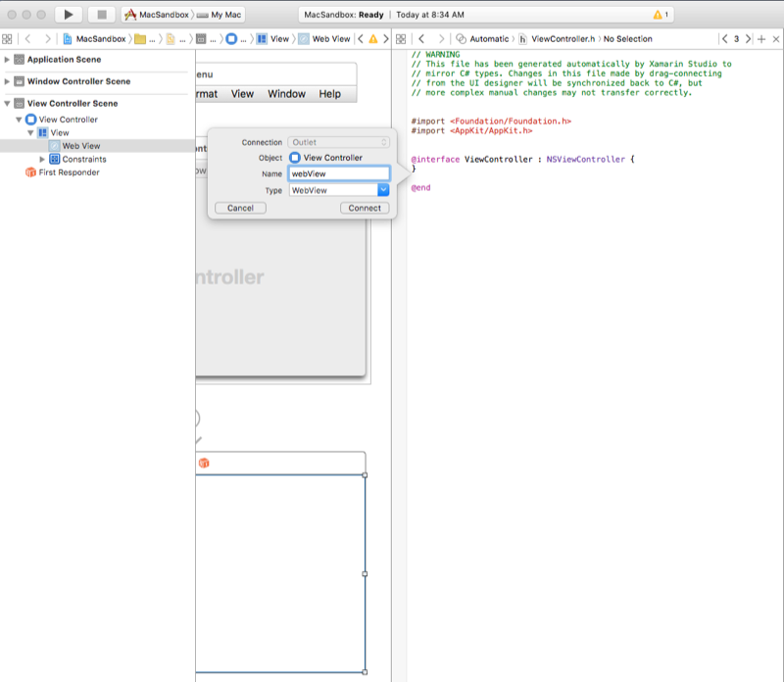Show the previous counterpart in the assistant editor

coord(724,39)
